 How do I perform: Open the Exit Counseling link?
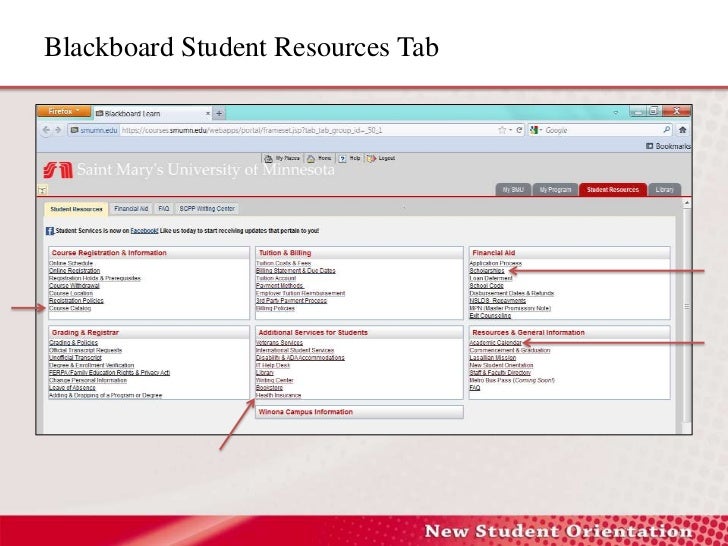(490, 316)
